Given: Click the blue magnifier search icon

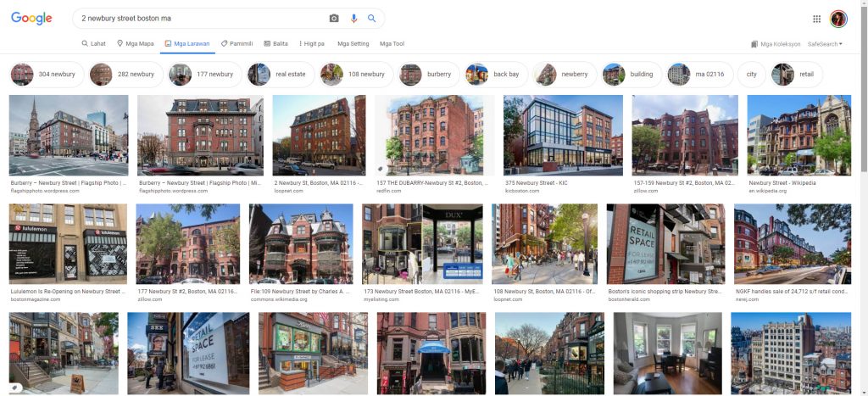Looking at the screenshot, I should point(371,19).
